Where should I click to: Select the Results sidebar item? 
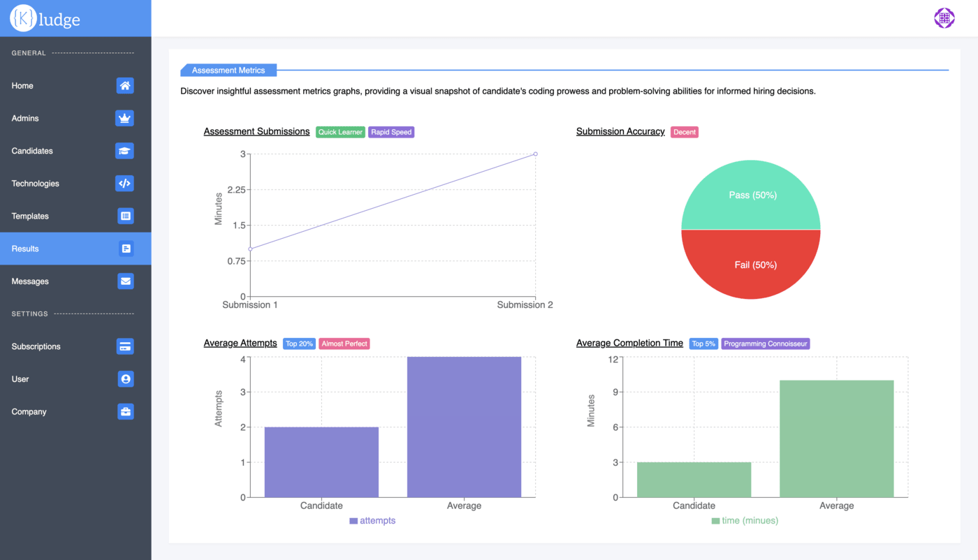pos(75,249)
